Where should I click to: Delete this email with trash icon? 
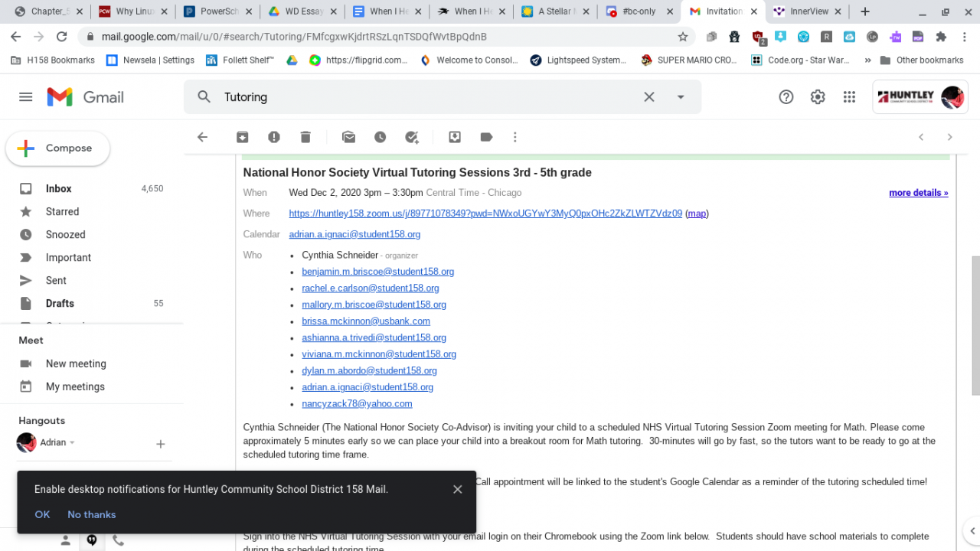(305, 137)
